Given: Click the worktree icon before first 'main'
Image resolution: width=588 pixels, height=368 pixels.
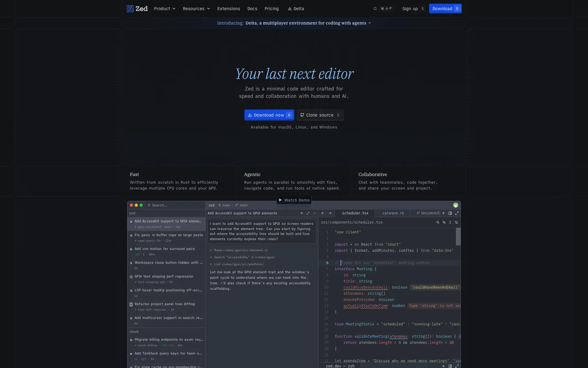Looking at the screenshot, I should click(219, 205).
